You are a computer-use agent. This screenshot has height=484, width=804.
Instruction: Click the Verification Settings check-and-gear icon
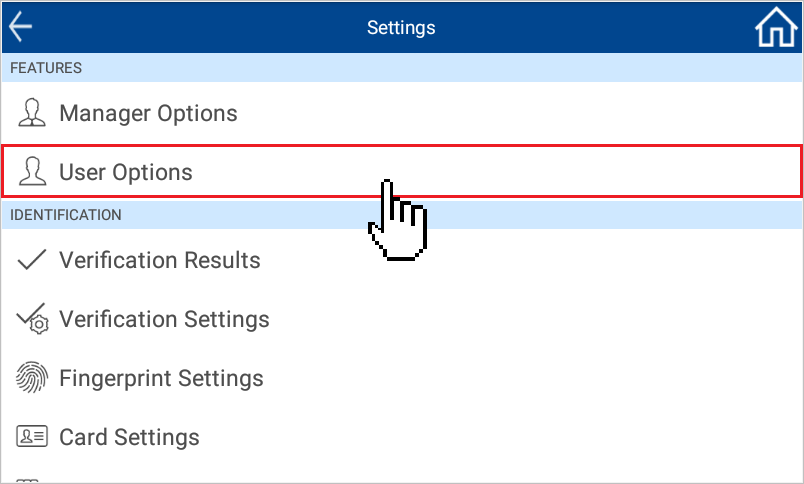[32, 319]
